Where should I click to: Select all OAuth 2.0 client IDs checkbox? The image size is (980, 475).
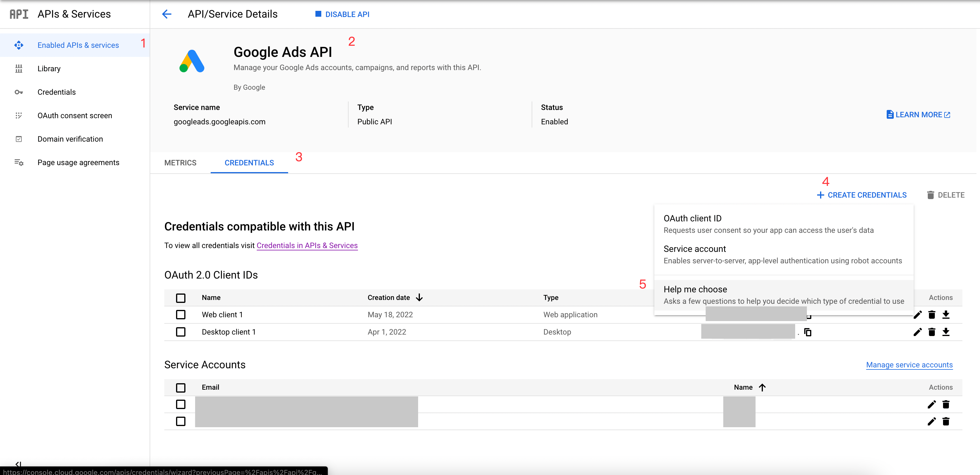181,298
